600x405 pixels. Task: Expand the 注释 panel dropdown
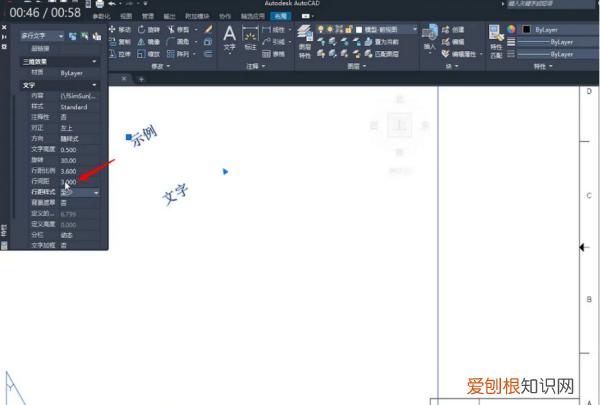pyautogui.click(x=256, y=66)
